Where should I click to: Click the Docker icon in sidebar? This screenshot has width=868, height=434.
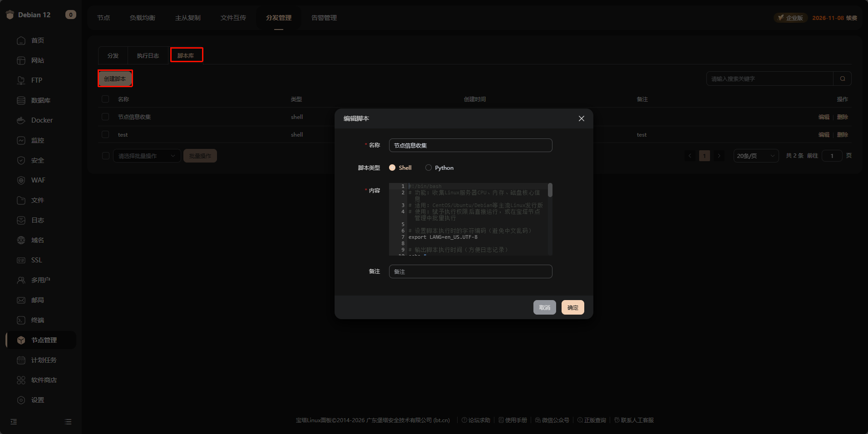[x=21, y=120]
